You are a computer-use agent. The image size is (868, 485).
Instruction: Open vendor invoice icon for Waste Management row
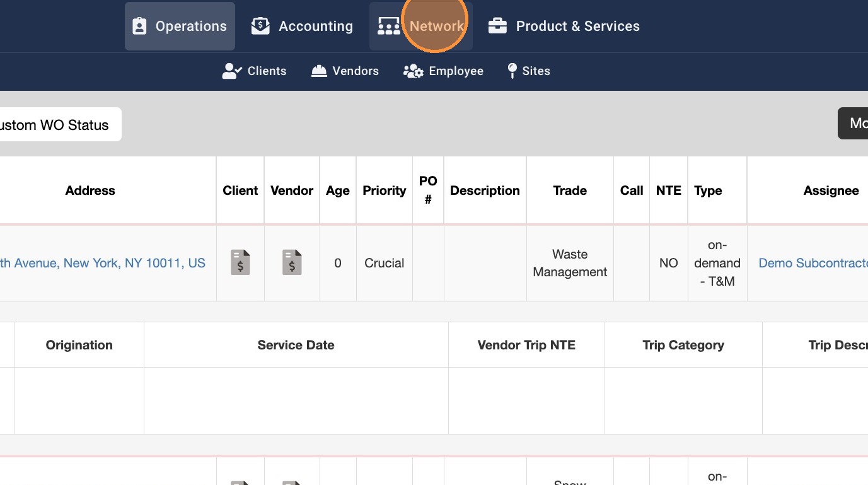[x=292, y=262]
